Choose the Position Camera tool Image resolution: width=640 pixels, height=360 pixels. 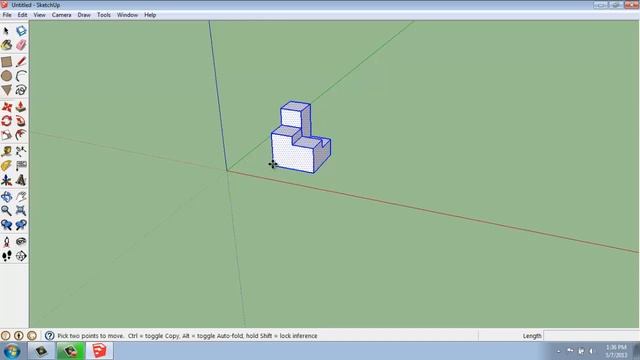[6, 242]
